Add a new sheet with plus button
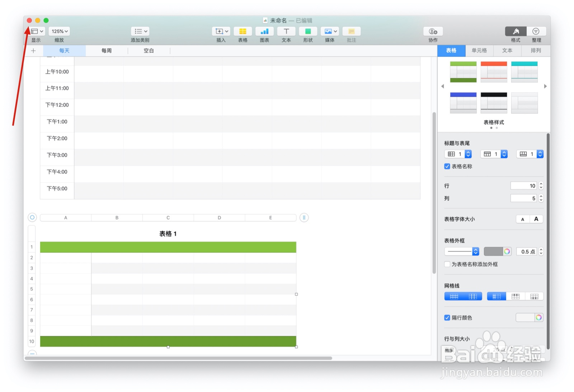This screenshot has width=574, height=392. (x=33, y=51)
